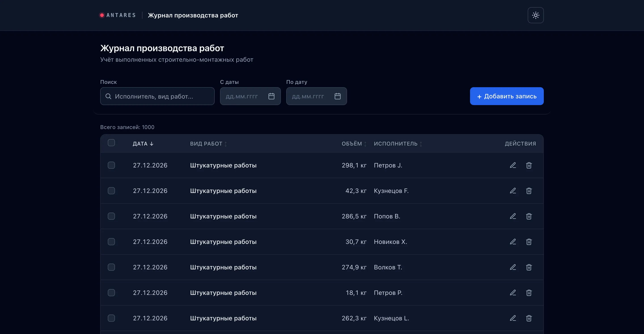
Task: Delete the Кузнецов F. record
Action: click(529, 191)
